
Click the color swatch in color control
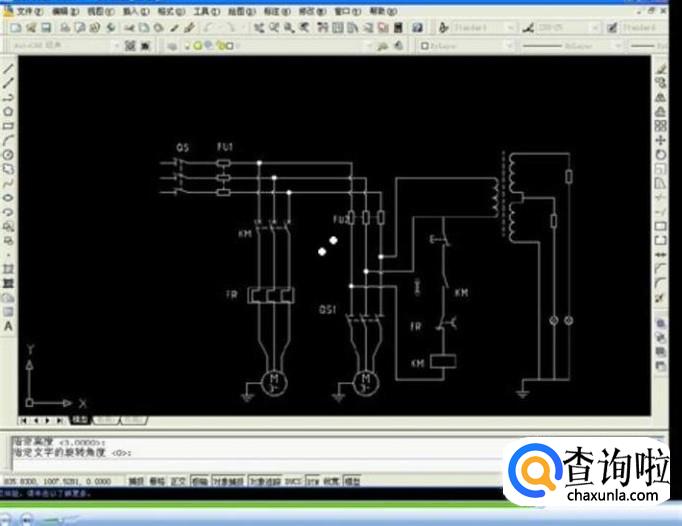[x=425, y=45]
